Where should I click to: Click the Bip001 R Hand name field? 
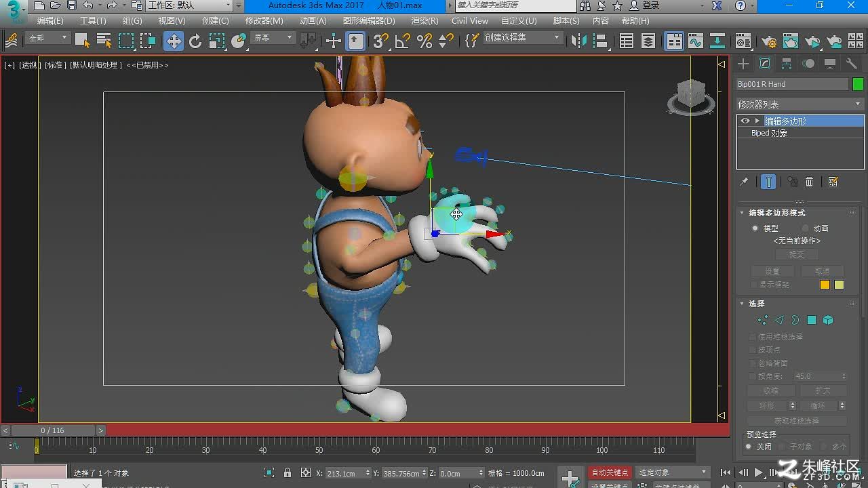(x=792, y=84)
